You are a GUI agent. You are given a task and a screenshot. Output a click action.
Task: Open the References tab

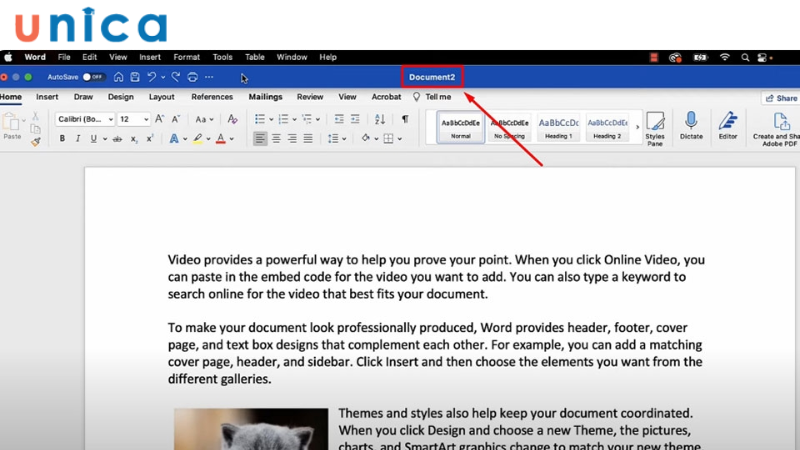tap(212, 97)
